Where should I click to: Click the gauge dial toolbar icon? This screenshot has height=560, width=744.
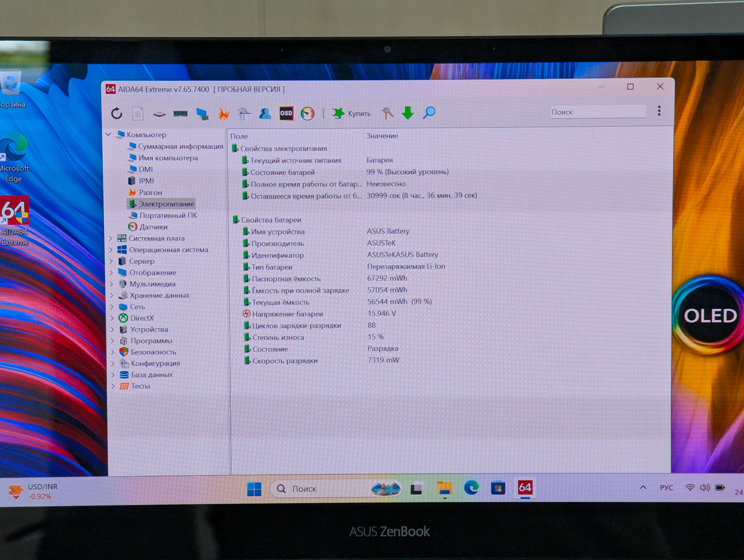307,113
